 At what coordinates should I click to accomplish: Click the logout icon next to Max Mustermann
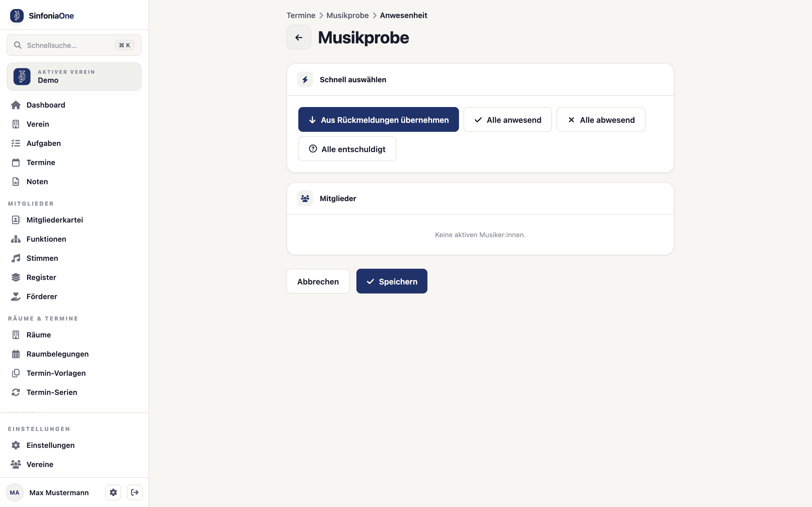point(134,492)
